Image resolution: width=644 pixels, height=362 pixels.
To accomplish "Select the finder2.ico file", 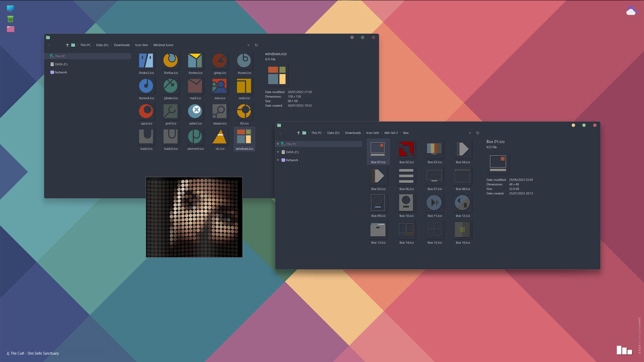I will coord(146,64).
